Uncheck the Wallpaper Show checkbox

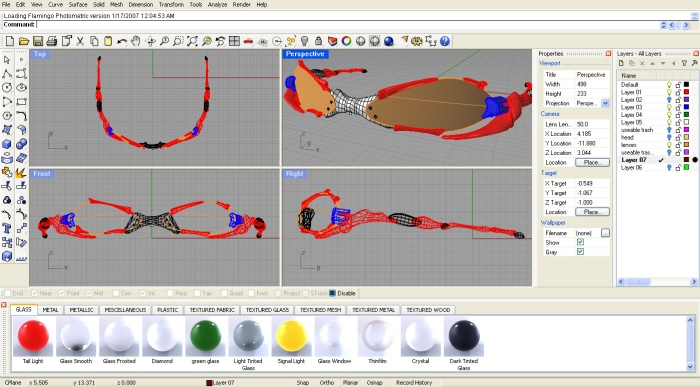(x=580, y=242)
